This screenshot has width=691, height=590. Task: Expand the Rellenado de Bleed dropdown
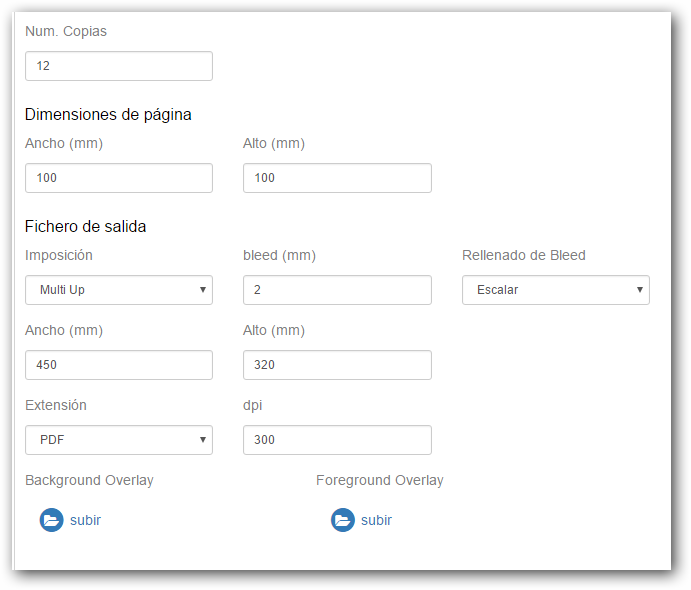coord(556,290)
